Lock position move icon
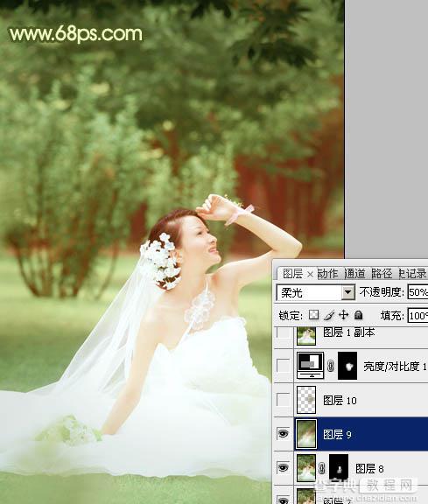 pos(343,315)
